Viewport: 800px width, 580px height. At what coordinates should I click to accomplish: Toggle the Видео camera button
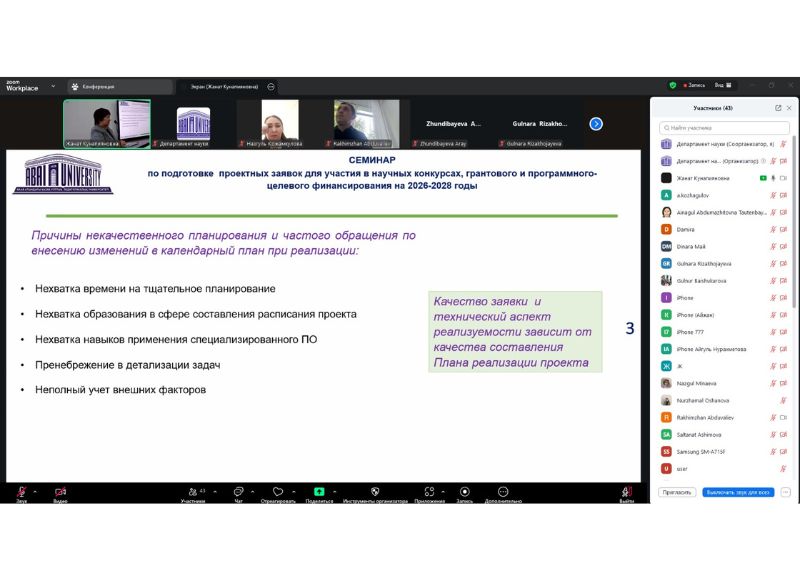[59, 491]
